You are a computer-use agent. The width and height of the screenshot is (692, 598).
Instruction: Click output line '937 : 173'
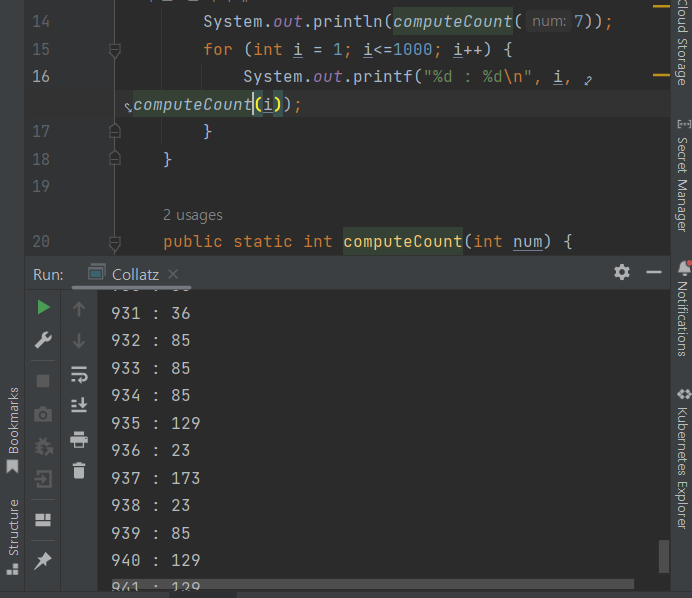[x=156, y=478]
